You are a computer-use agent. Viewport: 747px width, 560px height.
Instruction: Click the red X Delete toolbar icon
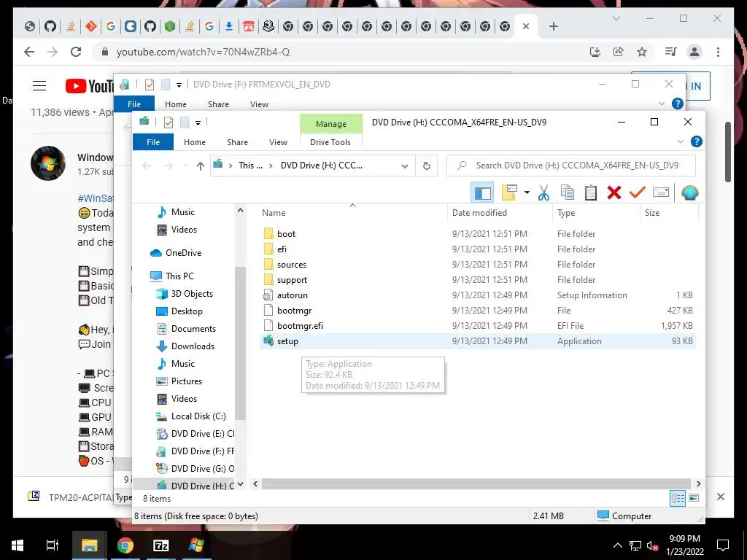(614, 192)
